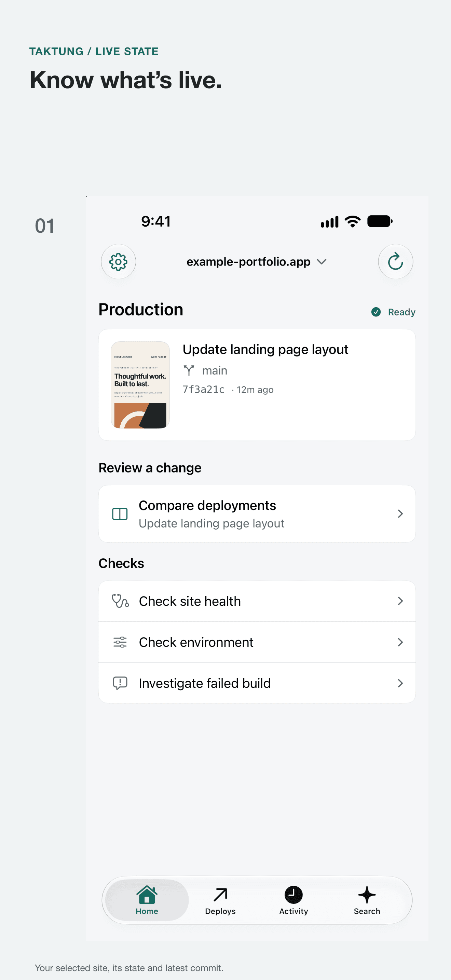Switch to the Home tab
This screenshot has height=980, width=451.
tap(147, 900)
